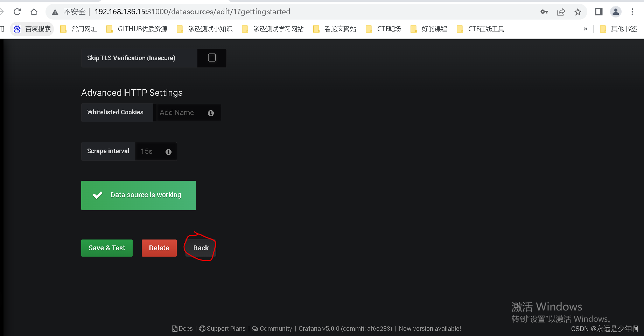Click the Scrape interval input field
The image size is (644, 336).
point(156,151)
